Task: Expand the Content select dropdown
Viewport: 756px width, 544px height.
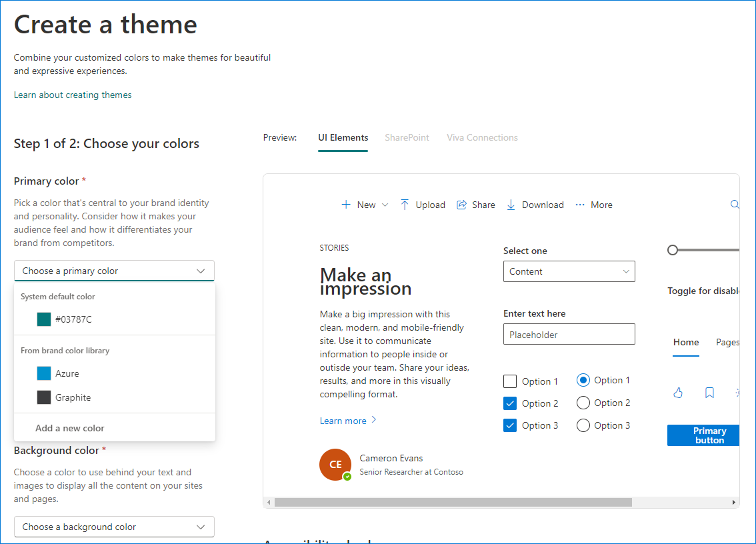Action: [x=569, y=271]
